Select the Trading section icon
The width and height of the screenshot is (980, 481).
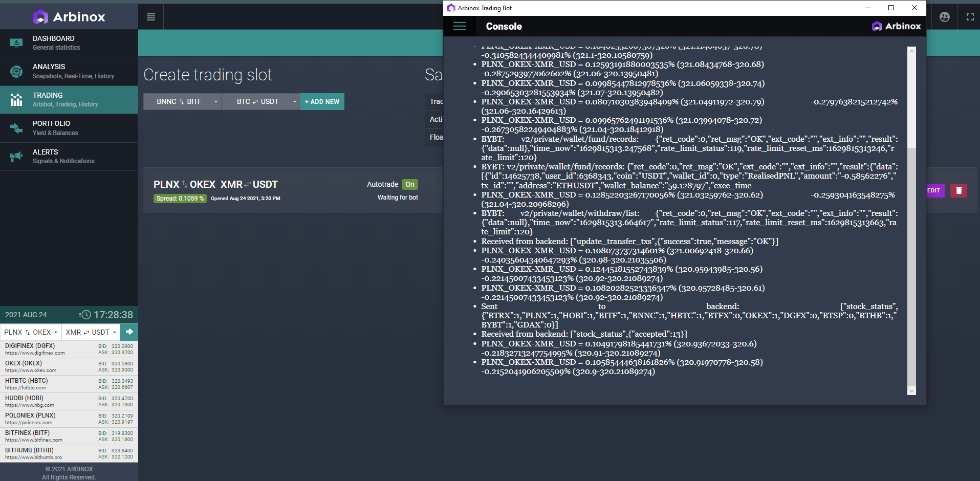[15, 99]
